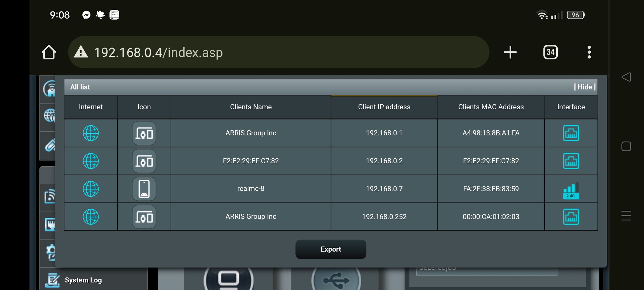Click the Export button
The height and width of the screenshot is (290, 644).
pyautogui.click(x=331, y=249)
